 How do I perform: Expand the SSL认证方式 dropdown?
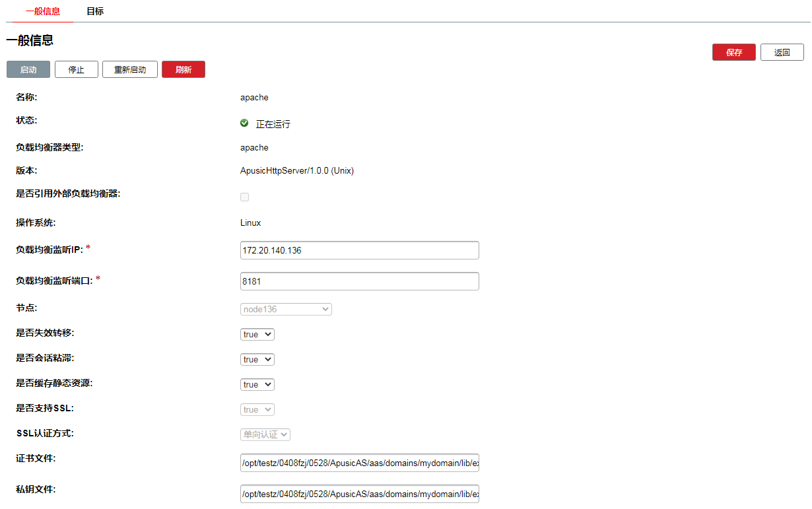pos(265,434)
